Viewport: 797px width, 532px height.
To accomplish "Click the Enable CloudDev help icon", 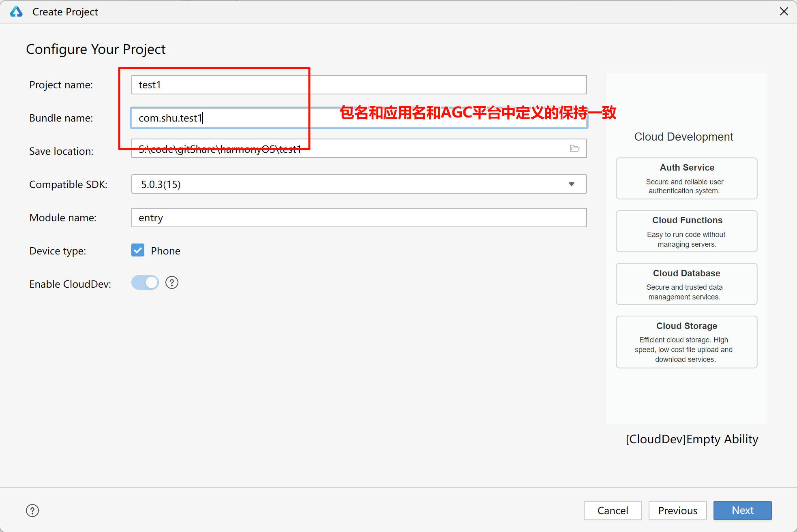I will point(172,282).
